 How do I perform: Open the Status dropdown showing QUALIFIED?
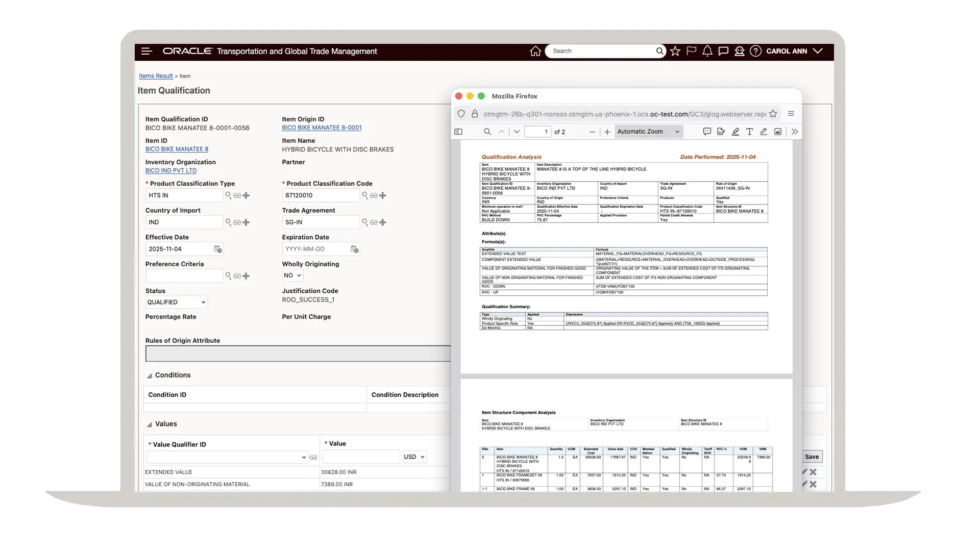click(176, 302)
